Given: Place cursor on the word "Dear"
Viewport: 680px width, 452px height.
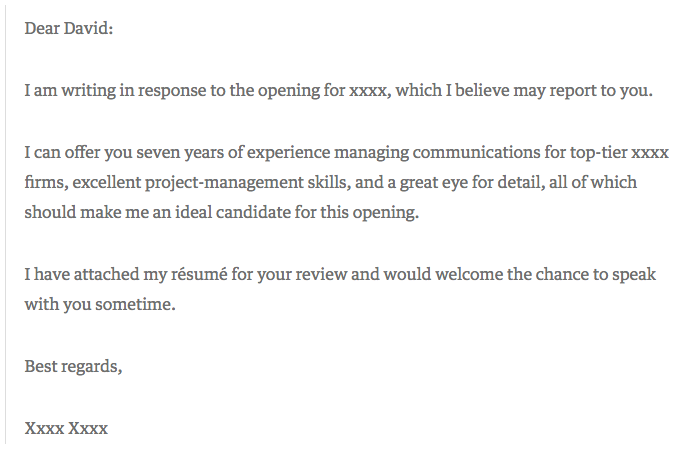Looking at the screenshot, I should click(42, 29).
